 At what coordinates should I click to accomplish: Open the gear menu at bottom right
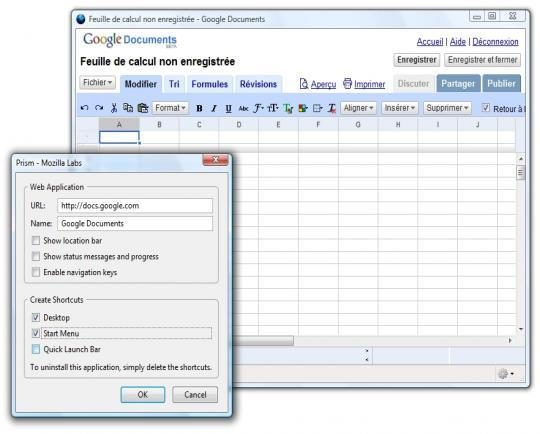click(x=506, y=373)
